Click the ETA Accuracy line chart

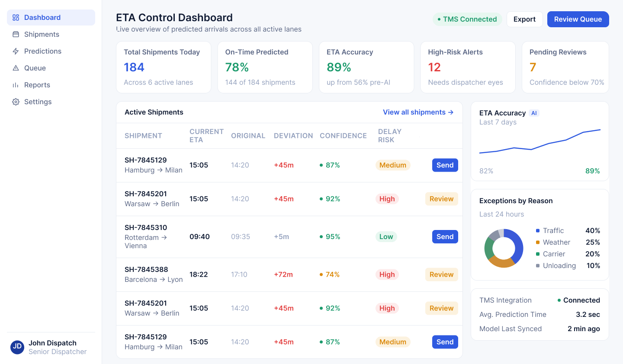coord(540,141)
